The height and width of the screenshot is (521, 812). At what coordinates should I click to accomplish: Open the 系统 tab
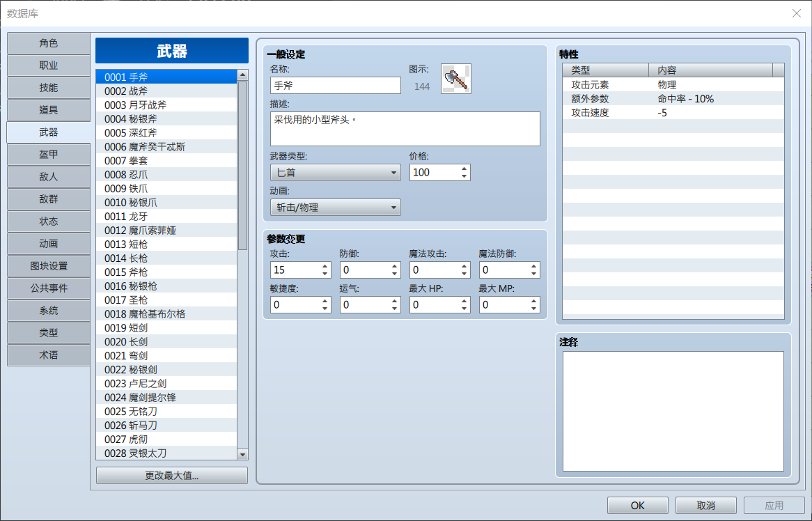tap(48, 310)
